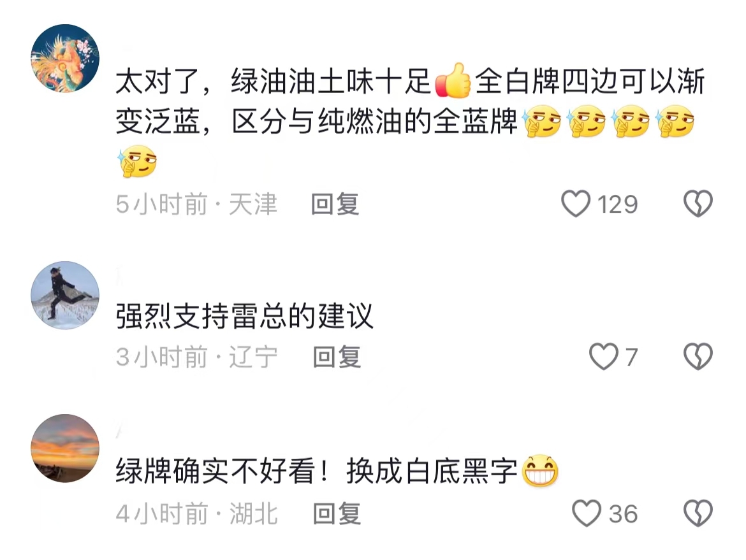Like the comment from 天津
Viewport: 746px width, 560px height.
576,203
